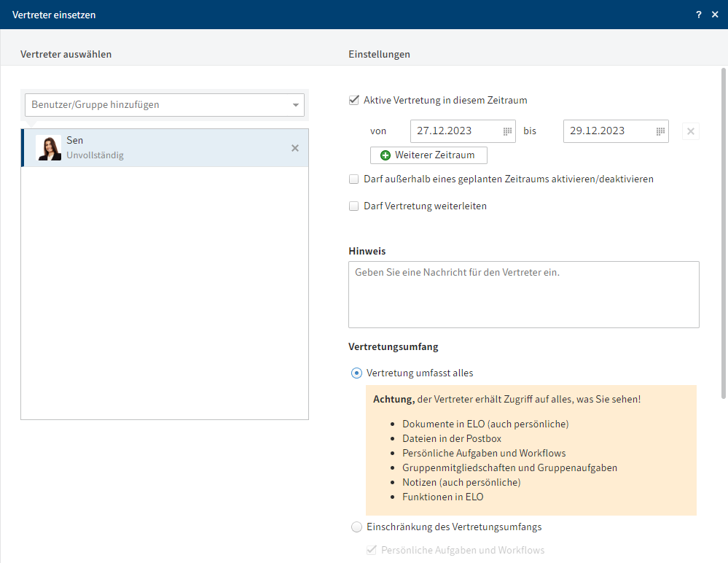Click inside the Hinweis message box
The width and height of the screenshot is (728, 563).
point(523,294)
